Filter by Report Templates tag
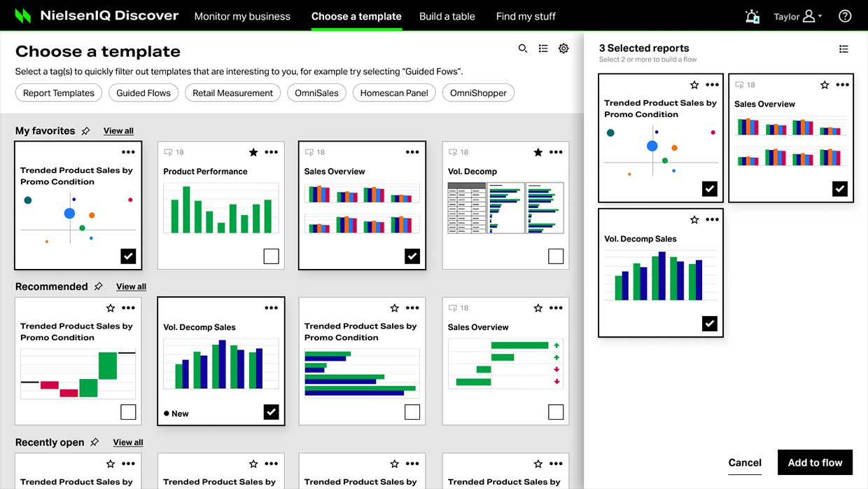Viewport: 868px width, 489px height. [x=59, y=92]
